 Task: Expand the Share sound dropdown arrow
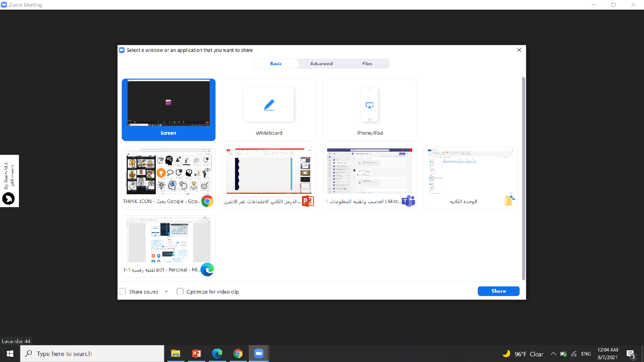pos(166,292)
